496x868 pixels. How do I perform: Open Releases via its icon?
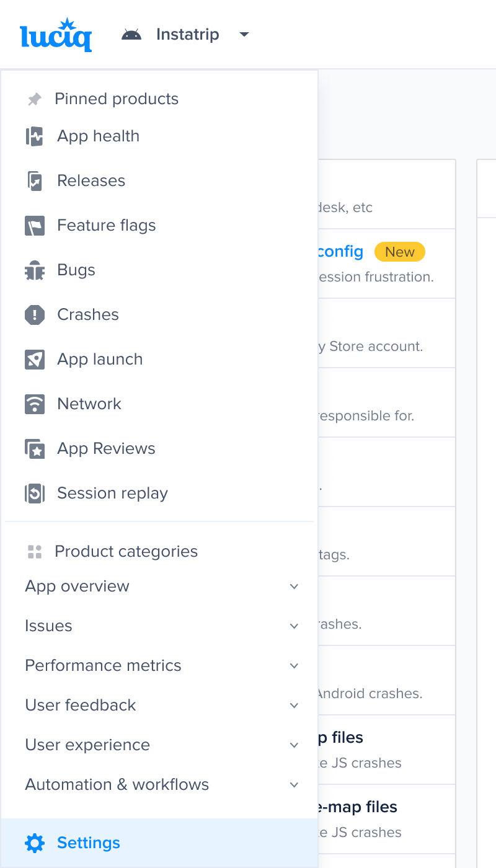35,181
